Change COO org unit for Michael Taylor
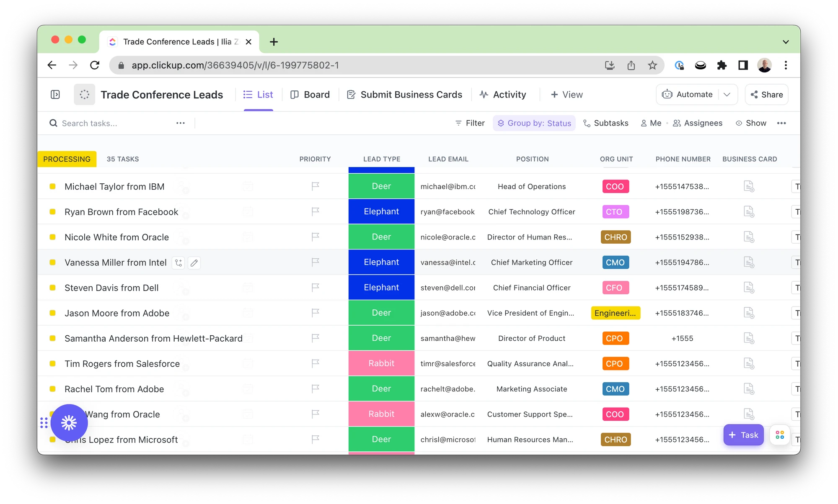The height and width of the screenshot is (504, 838). click(x=615, y=187)
